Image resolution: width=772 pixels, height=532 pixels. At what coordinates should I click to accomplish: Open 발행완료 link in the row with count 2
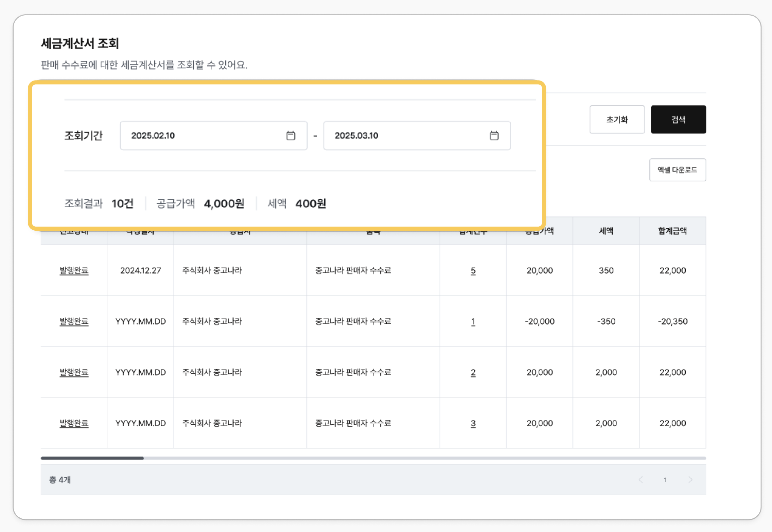tap(74, 372)
